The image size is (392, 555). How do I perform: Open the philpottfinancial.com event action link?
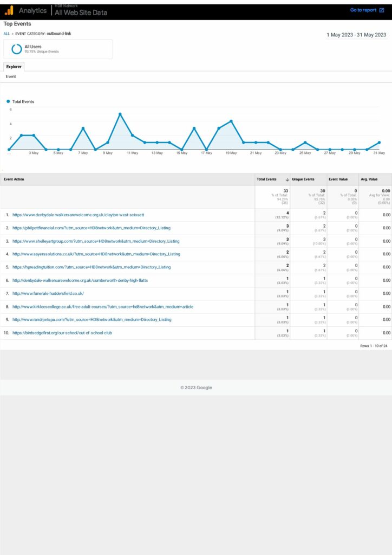coord(92,228)
